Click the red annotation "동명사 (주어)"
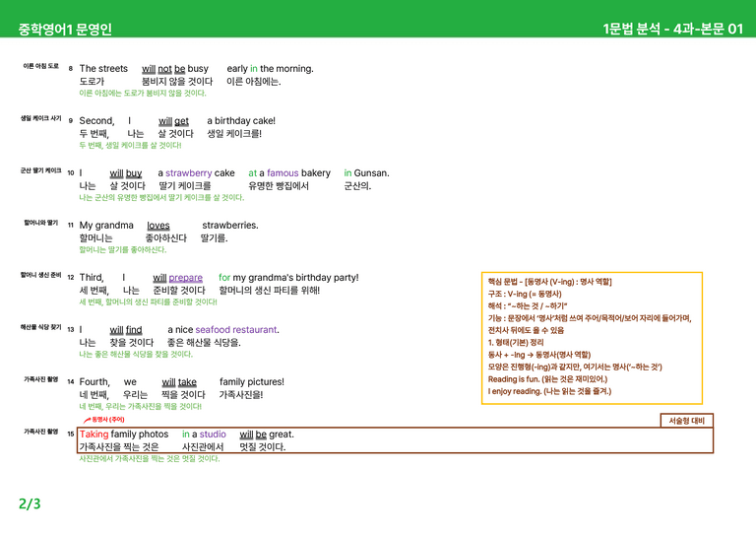Screen dimensions: 756x535 (x=108, y=420)
